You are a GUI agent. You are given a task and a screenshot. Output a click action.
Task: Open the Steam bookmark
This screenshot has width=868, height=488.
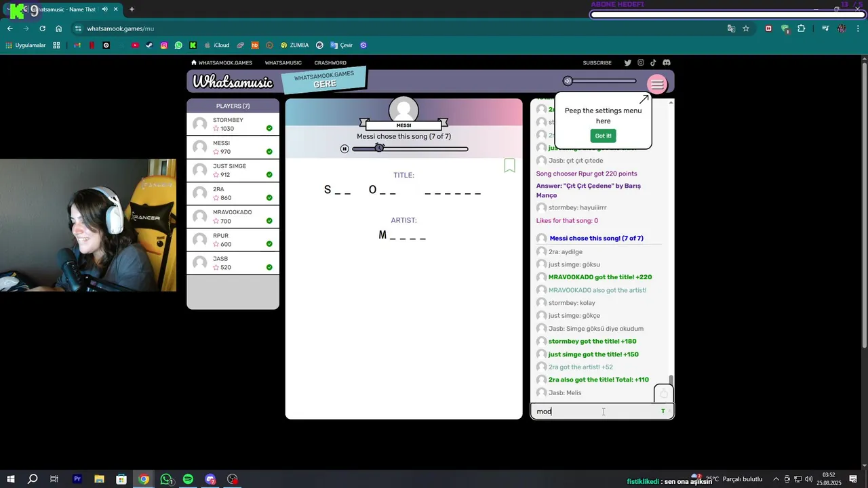[x=149, y=45]
